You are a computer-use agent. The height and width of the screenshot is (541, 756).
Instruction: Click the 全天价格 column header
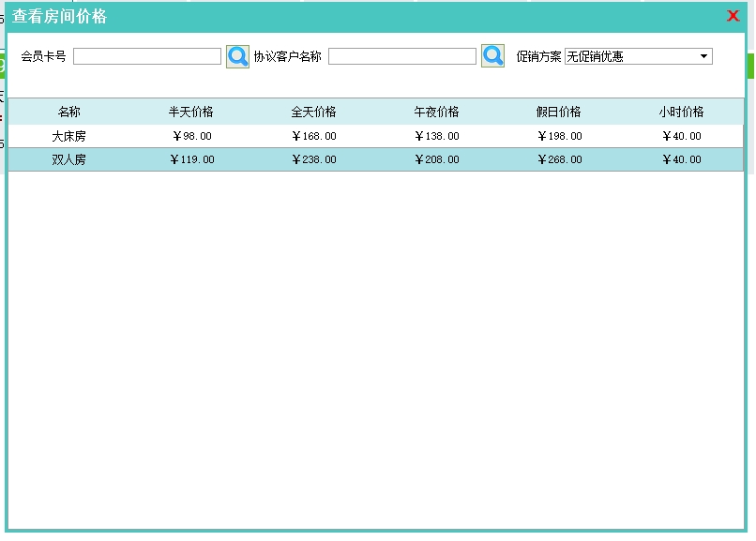[x=313, y=112]
